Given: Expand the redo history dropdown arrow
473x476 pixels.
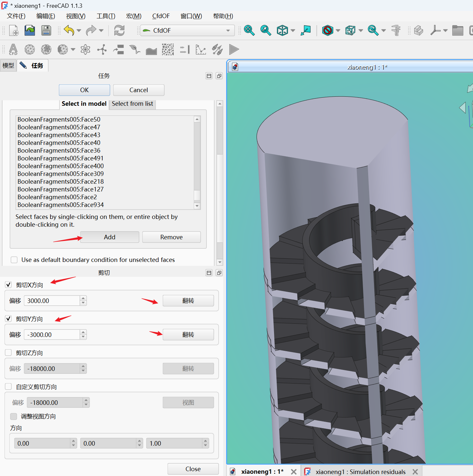Looking at the screenshot, I should click(x=101, y=30).
